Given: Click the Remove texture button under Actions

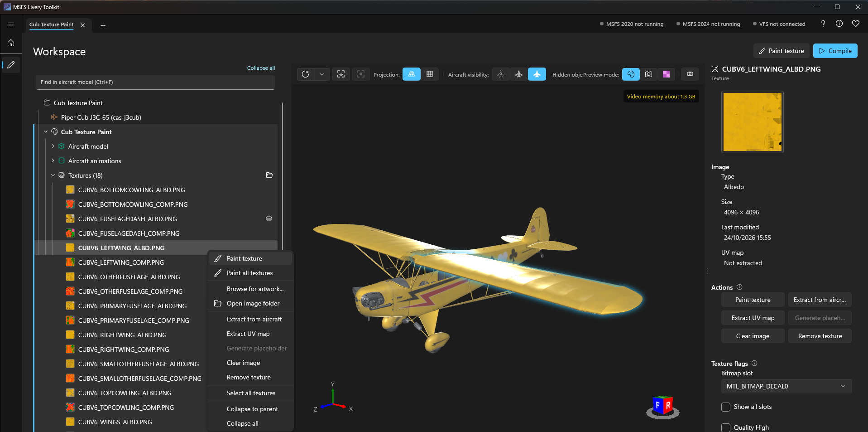Looking at the screenshot, I should (820, 336).
